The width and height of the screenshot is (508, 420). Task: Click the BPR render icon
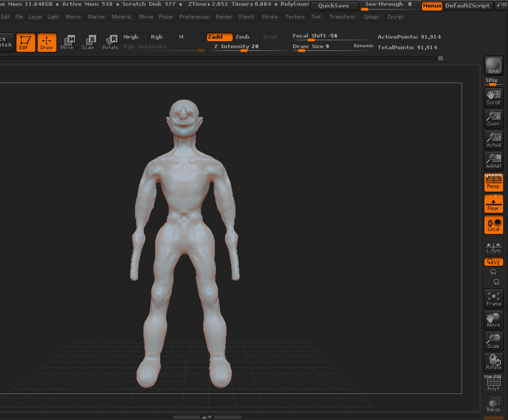pyautogui.click(x=493, y=66)
